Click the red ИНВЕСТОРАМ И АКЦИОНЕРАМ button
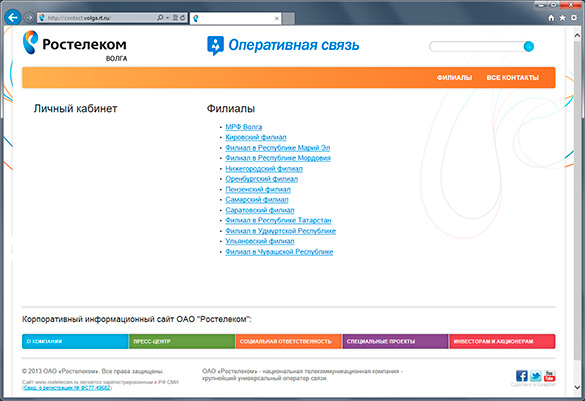Image resolution: width=585 pixels, height=401 pixels. click(502, 341)
